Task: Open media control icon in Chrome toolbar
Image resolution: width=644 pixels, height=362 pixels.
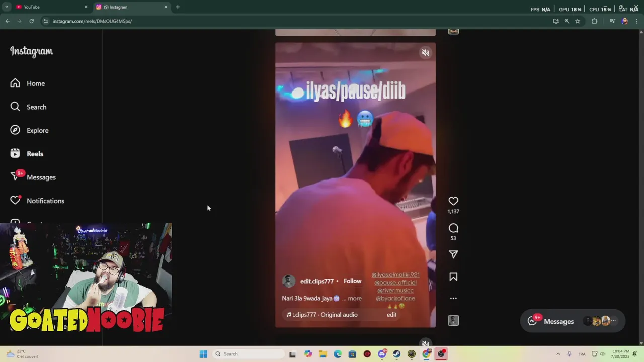Action: click(612, 21)
